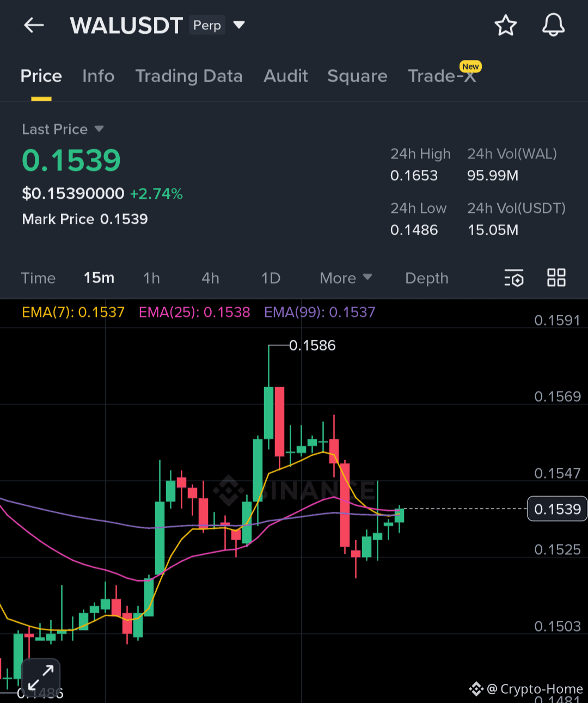Tap the 0.1586 high marker on chart
Viewport: 588px width, 703px height.
click(312, 345)
